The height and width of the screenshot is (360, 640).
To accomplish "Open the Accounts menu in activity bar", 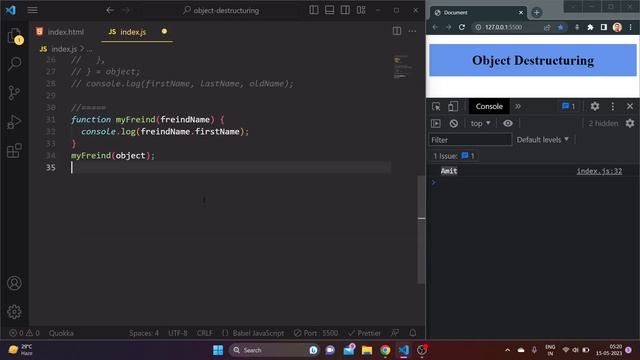I will click(14, 283).
